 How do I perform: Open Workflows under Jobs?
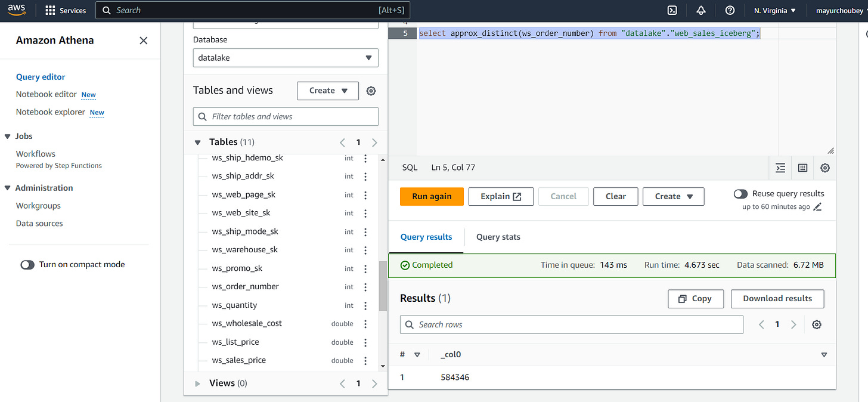[36, 154]
